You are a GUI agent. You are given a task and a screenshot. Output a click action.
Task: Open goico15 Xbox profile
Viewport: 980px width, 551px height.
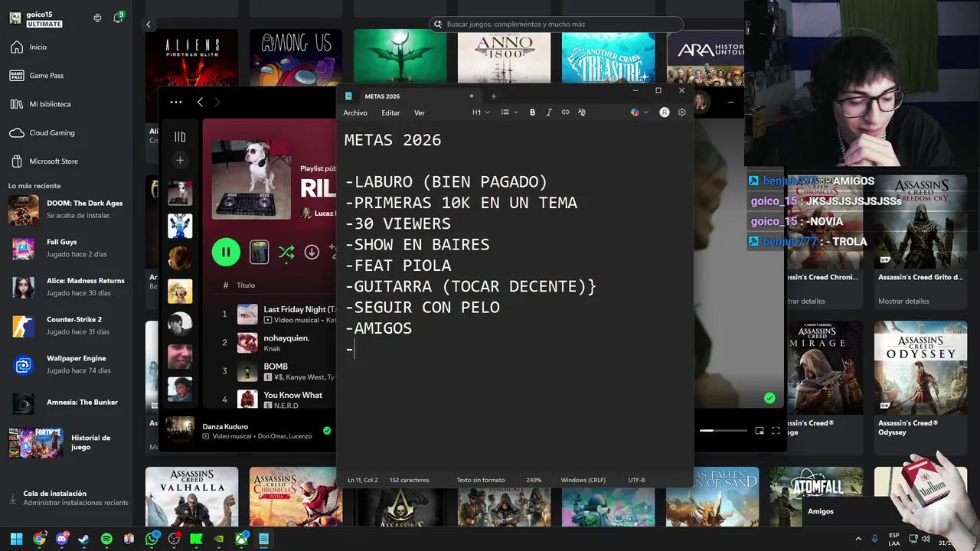[x=37, y=18]
